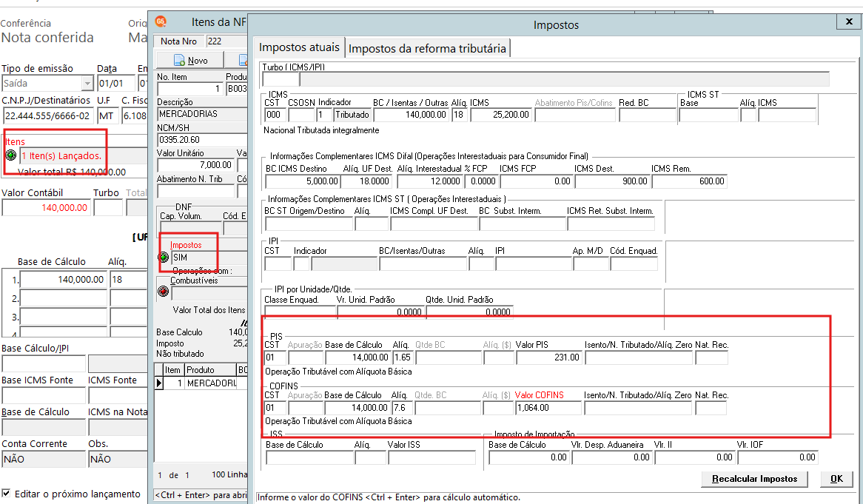This screenshot has width=863, height=504.
Task: Close the Impostos dialog
Action: pos(848,21)
